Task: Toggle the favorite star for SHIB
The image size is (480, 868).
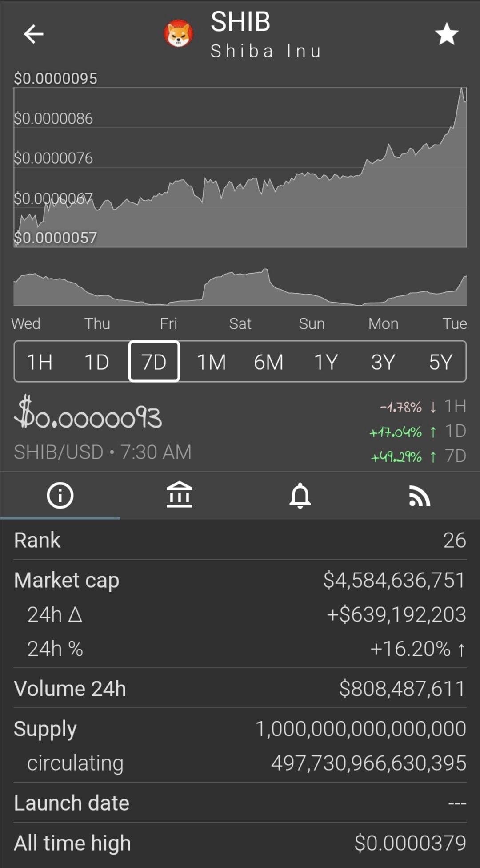Action: (x=446, y=34)
